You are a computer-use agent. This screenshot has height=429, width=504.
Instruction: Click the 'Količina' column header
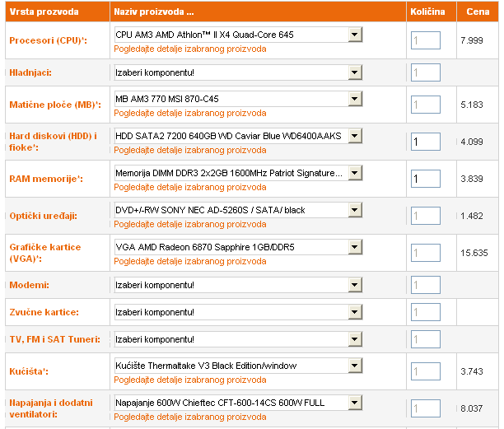pyautogui.click(x=427, y=12)
